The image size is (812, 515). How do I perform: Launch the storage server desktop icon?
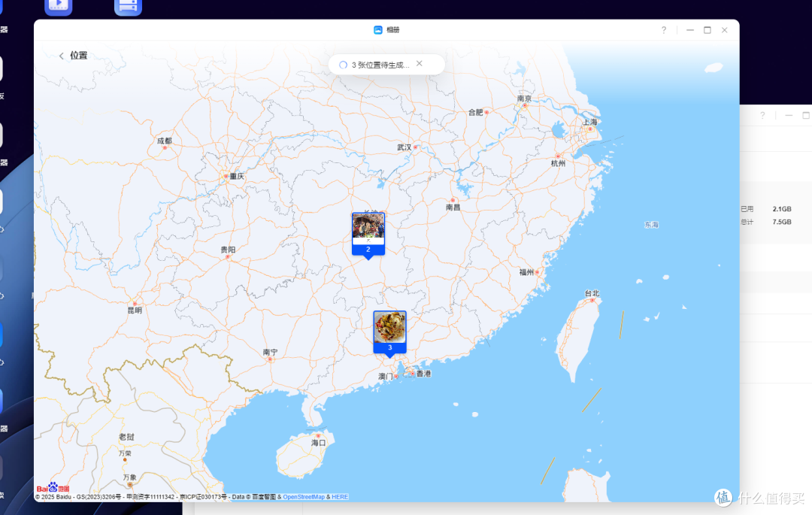pyautogui.click(x=128, y=6)
